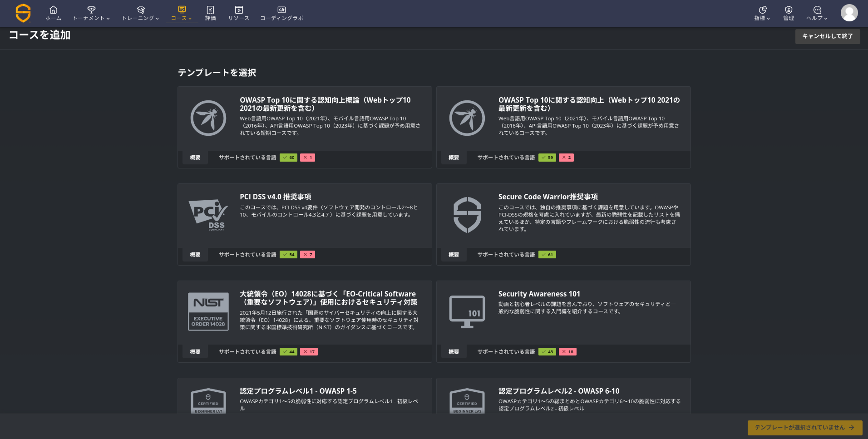Select title Secure Code Warrior推奨事項
The image size is (868, 439).
[x=548, y=197]
